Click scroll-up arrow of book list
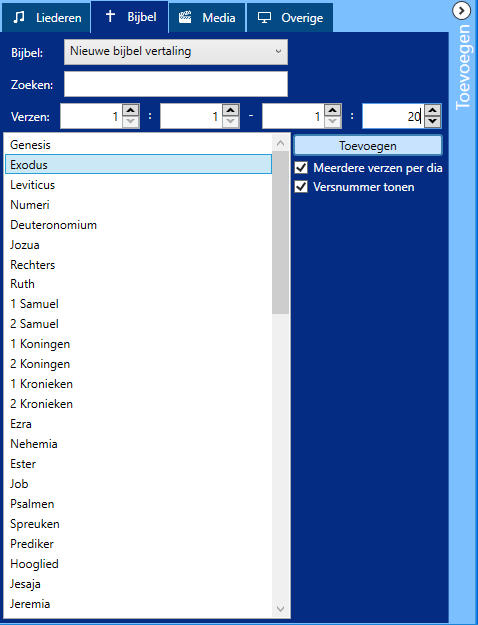Image resolution: width=478 pixels, height=625 pixels. [281, 143]
